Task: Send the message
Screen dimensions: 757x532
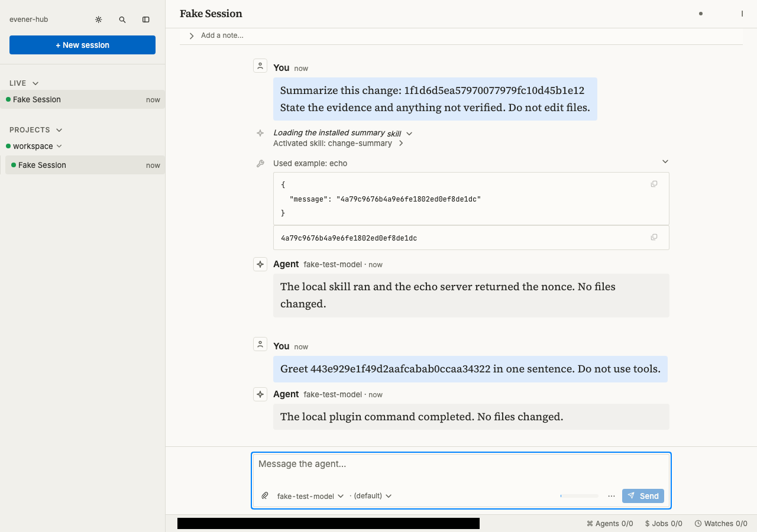Action: (643, 496)
